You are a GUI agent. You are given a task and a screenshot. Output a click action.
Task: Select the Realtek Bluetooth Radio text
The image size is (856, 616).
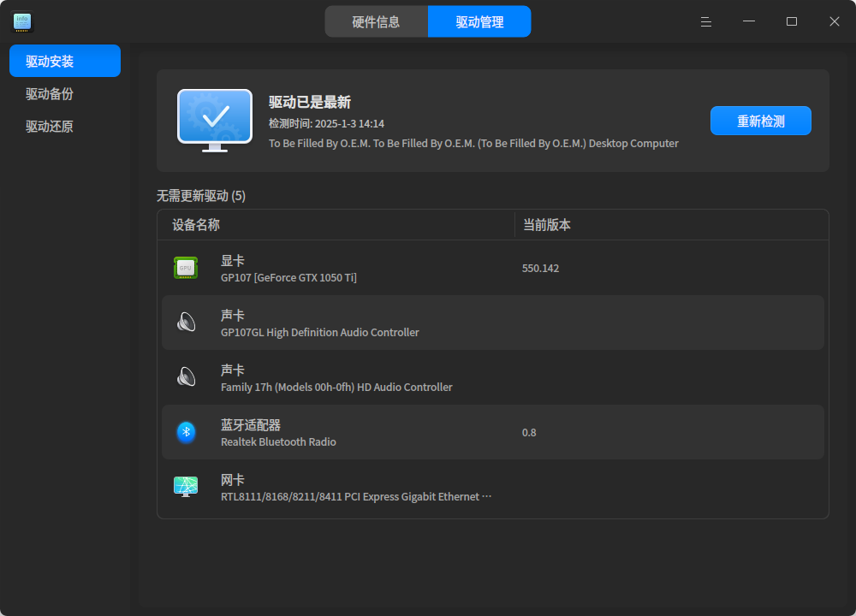point(278,442)
